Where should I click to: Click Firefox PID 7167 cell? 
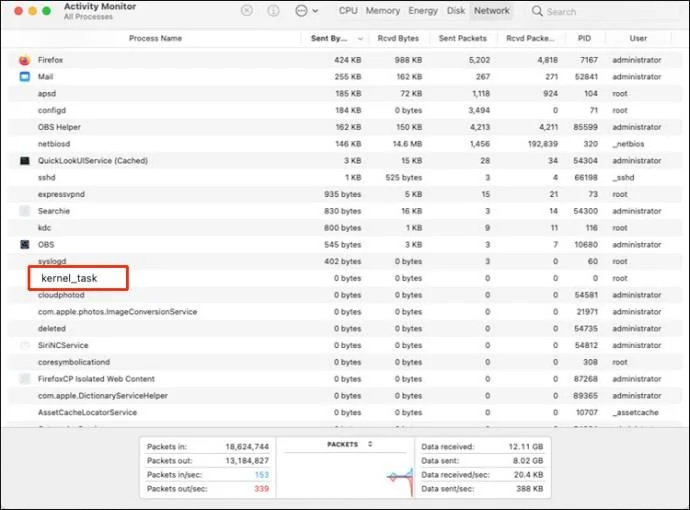click(x=589, y=60)
